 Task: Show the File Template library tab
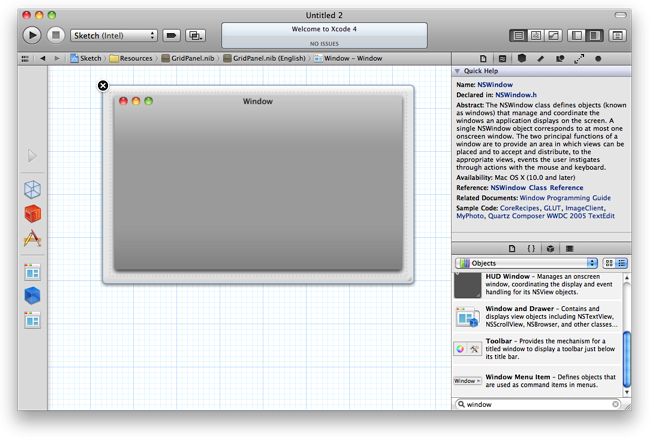tap(512, 248)
